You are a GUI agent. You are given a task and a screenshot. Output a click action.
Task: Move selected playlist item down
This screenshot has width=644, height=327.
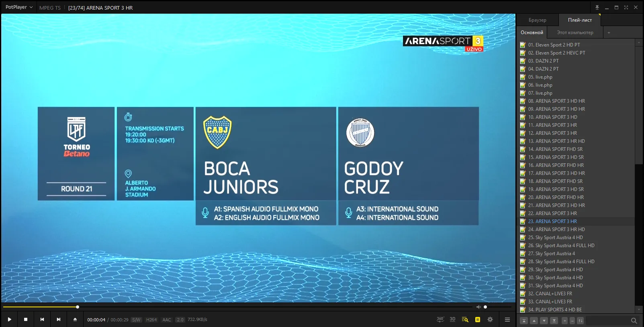tap(544, 321)
